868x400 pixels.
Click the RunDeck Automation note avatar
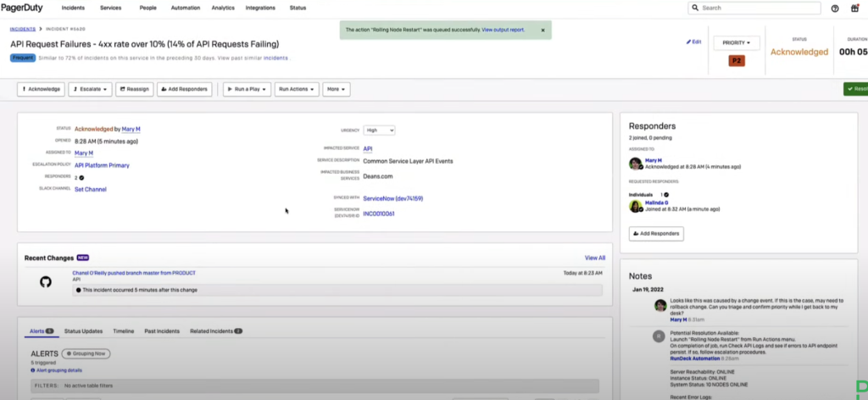tap(658, 336)
